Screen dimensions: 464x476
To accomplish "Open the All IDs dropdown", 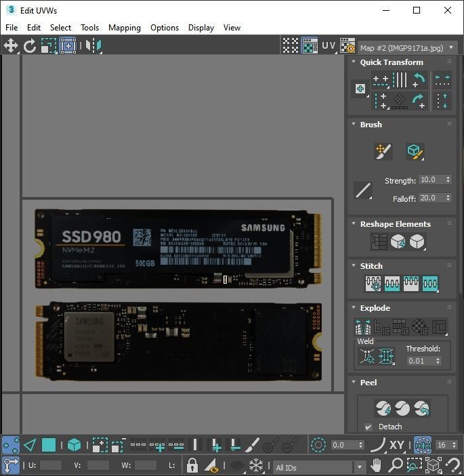I will pos(320,467).
